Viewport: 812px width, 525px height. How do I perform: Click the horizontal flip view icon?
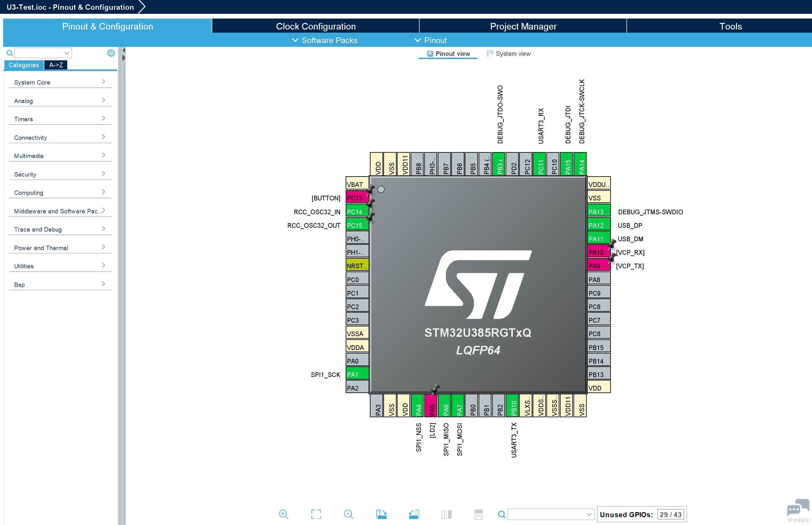446,514
